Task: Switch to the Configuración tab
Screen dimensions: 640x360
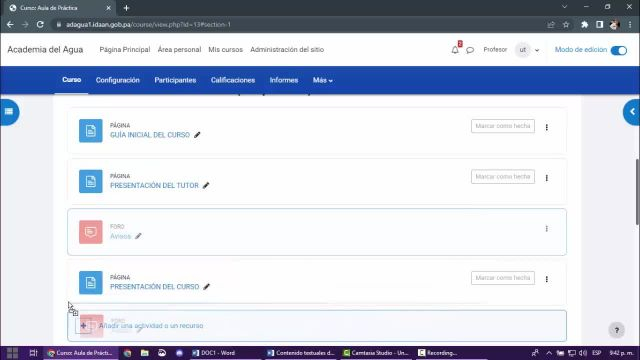Action: point(118,80)
